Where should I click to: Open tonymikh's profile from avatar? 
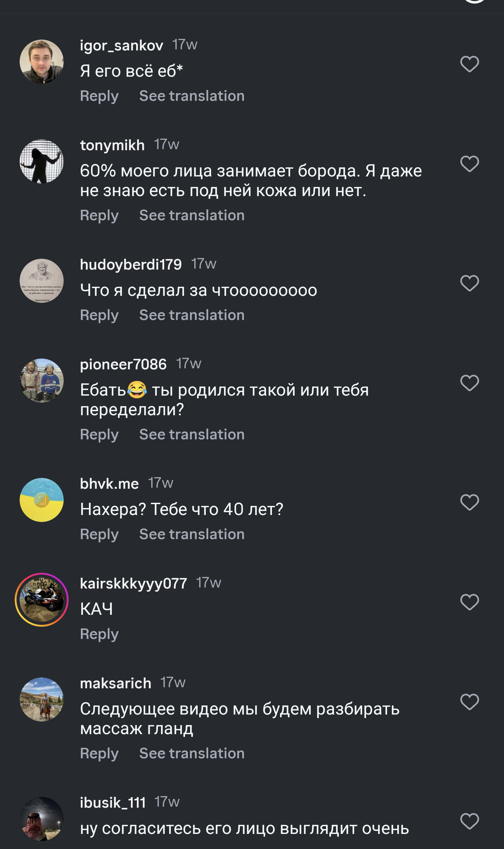(42, 161)
